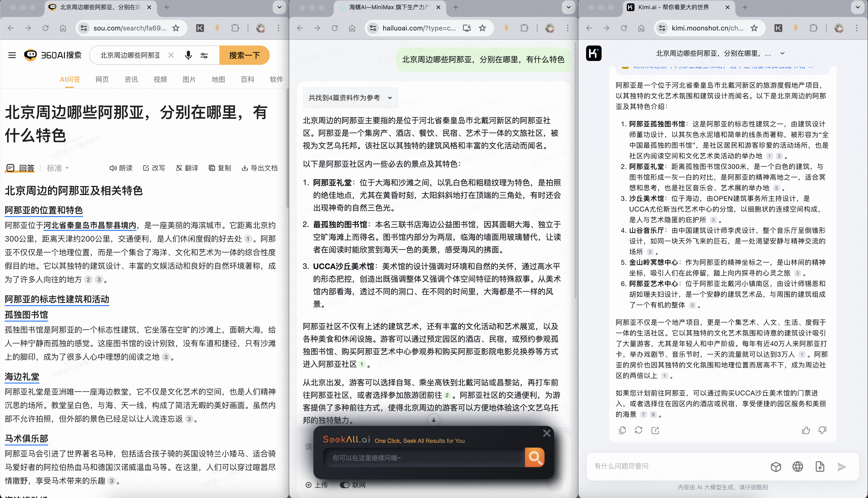The height and width of the screenshot is (498, 868).
Task: Upload a file in Kimi input box
Action: (x=820, y=467)
